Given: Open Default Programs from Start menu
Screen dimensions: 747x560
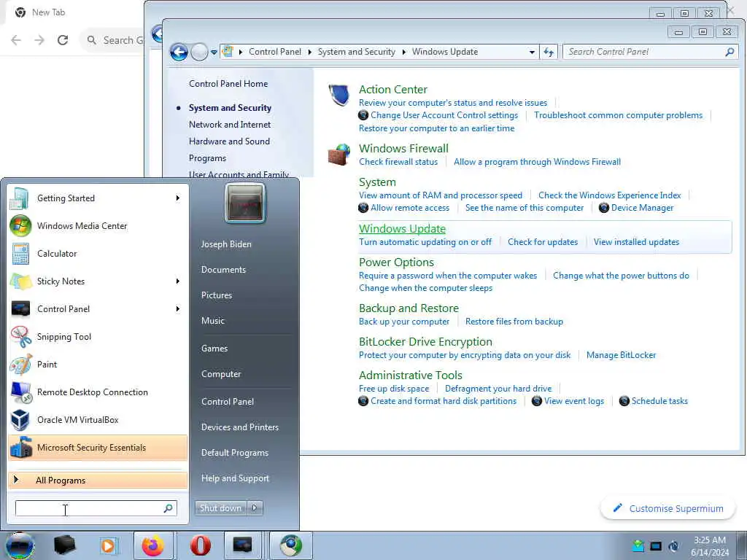Looking at the screenshot, I should [235, 453].
